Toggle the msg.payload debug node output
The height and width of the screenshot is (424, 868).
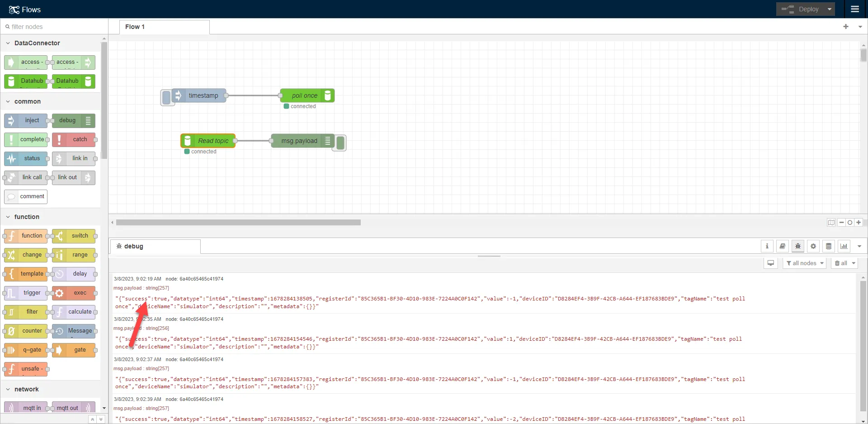(340, 143)
